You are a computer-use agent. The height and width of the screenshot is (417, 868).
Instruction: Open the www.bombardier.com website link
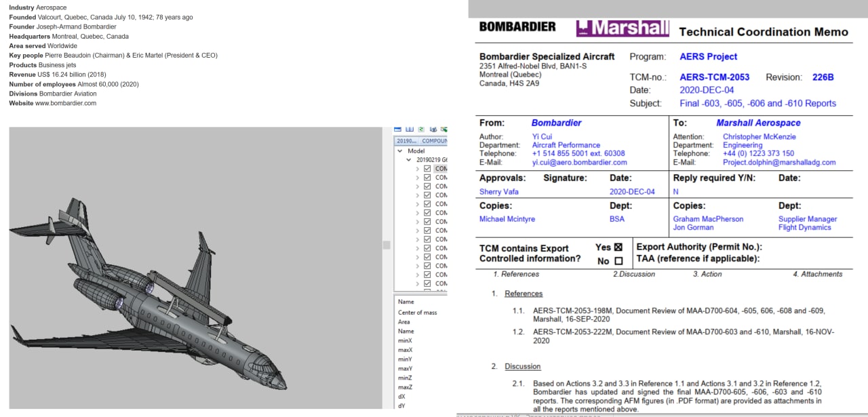point(66,103)
